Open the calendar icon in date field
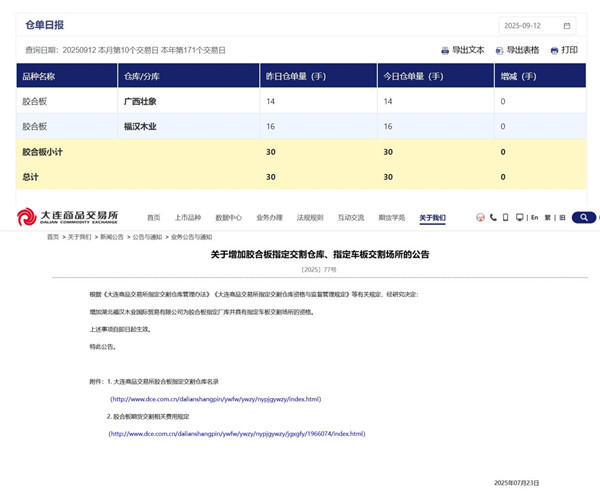 [568, 26]
